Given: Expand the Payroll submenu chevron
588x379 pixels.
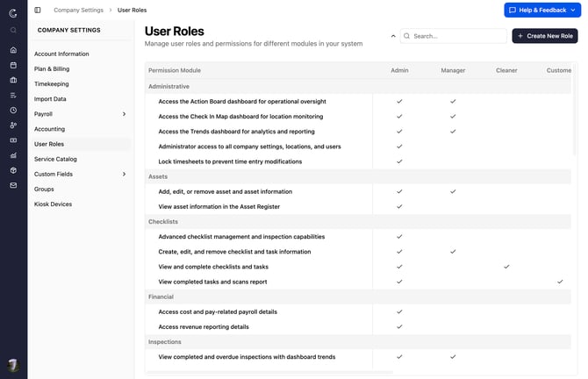Looking at the screenshot, I should point(124,114).
